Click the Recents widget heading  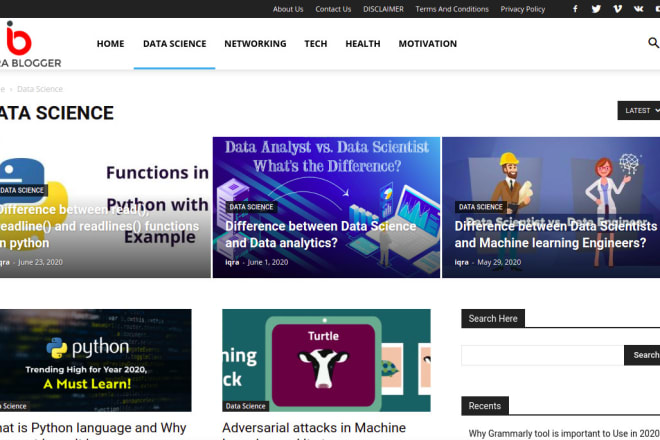click(x=485, y=406)
